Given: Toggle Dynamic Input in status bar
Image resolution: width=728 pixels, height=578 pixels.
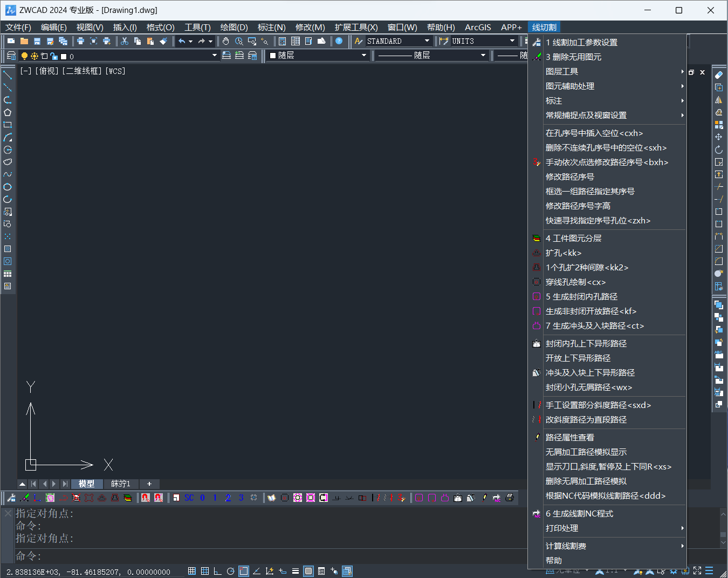Looking at the screenshot, I should [x=283, y=571].
